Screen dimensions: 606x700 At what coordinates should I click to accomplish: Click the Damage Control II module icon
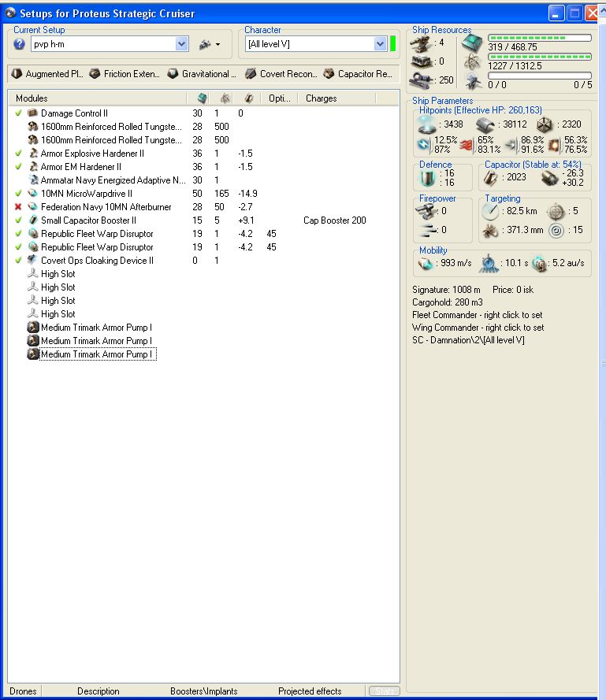click(x=32, y=113)
